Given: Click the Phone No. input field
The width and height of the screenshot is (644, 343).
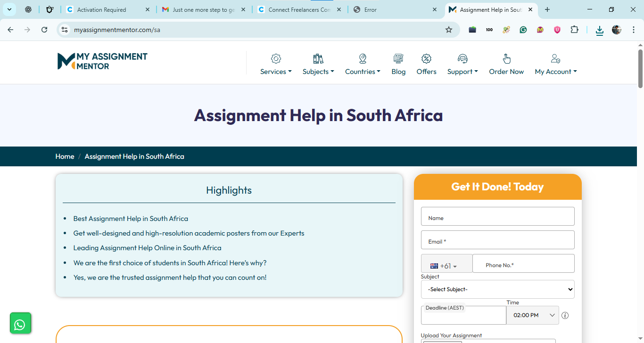Looking at the screenshot, I should [x=523, y=263].
